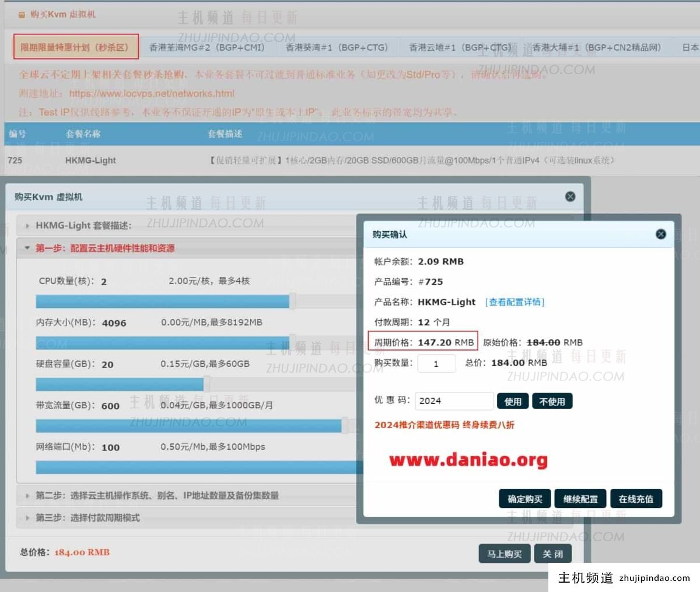The width and height of the screenshot is (700, 592).
Task: Click the 确定购买 button
Action: point(524,499)
